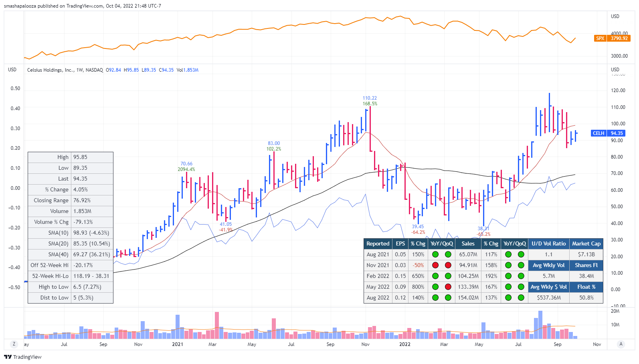Viewport: 639px width, 364px height.
Task: Click the 39.45 low annotation label
Action: pos(418,227)
